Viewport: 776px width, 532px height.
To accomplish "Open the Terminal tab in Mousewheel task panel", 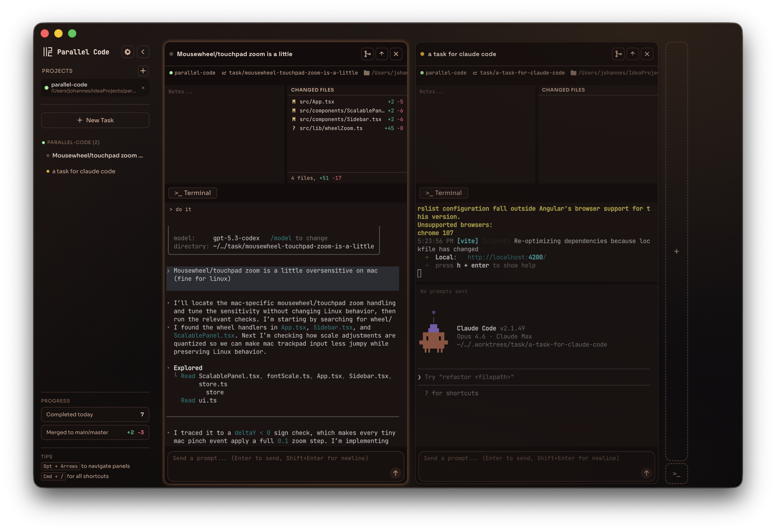I will [x=193, y=193].
